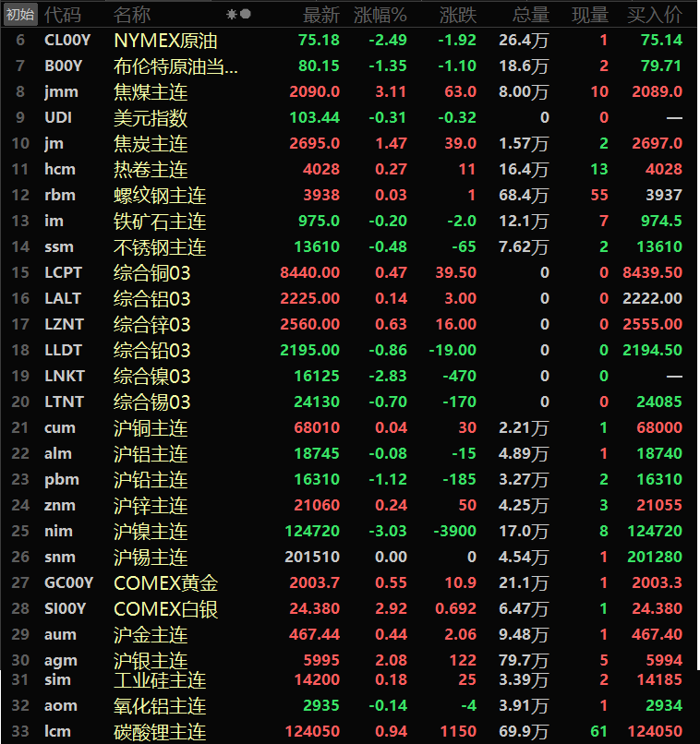700x744 pixels.
Task: Click the round dot icon in the header
Action: click(246, 14)
